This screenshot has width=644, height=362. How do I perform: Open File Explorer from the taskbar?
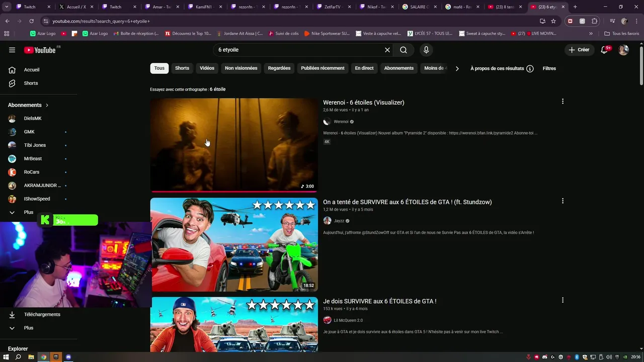click(x=31, y=357)
